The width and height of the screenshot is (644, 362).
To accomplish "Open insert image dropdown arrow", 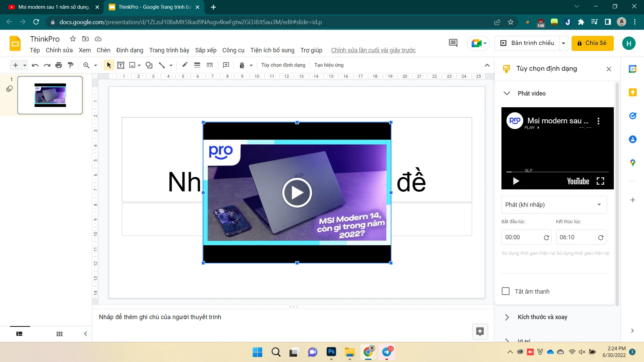I will click(x=139, y=65).
